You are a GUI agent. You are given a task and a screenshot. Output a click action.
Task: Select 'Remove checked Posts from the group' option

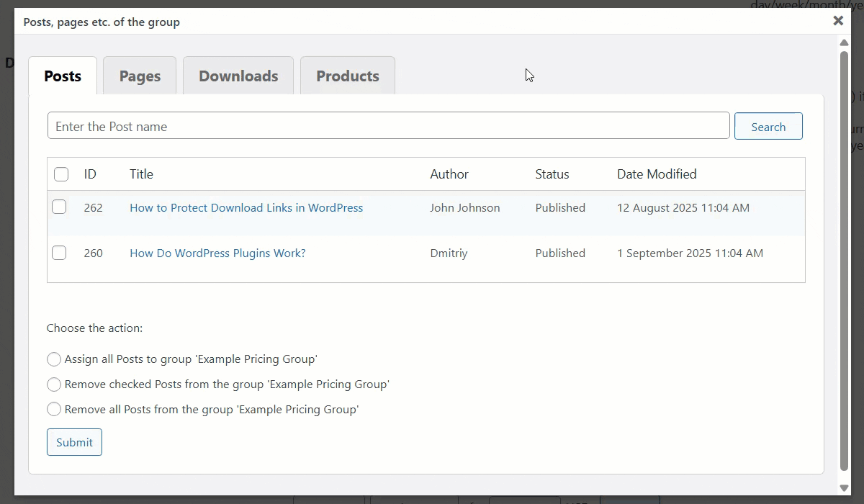[x=54, y=384]
